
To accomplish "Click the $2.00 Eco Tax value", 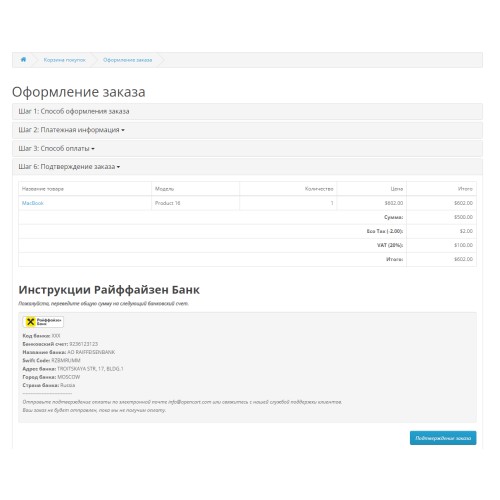I will pos(466,231).
